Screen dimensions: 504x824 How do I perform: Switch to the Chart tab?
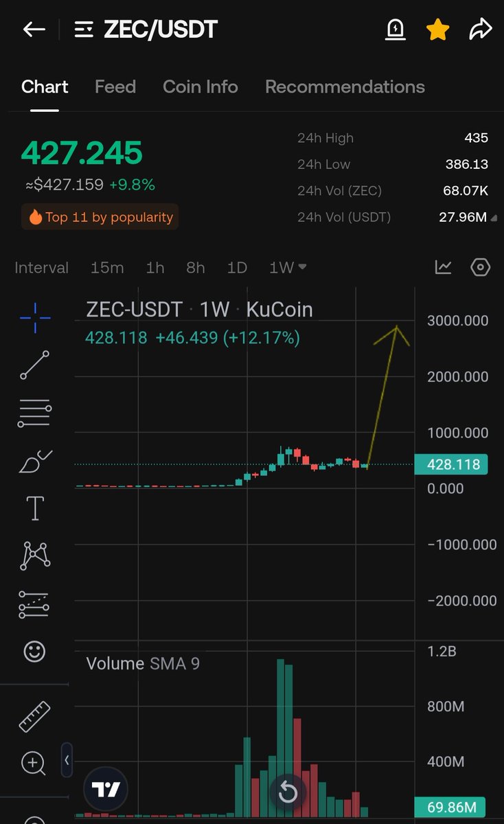(45, 87)
